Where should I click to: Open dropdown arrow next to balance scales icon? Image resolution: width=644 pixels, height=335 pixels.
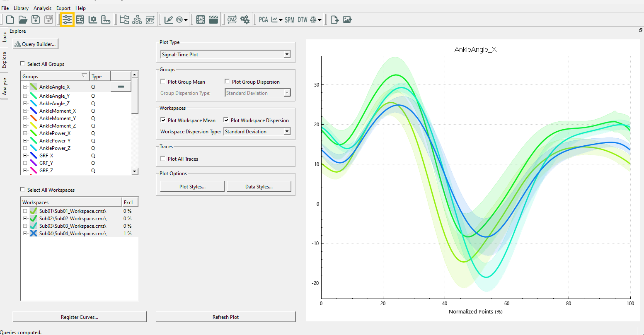[x=320, y=20]
